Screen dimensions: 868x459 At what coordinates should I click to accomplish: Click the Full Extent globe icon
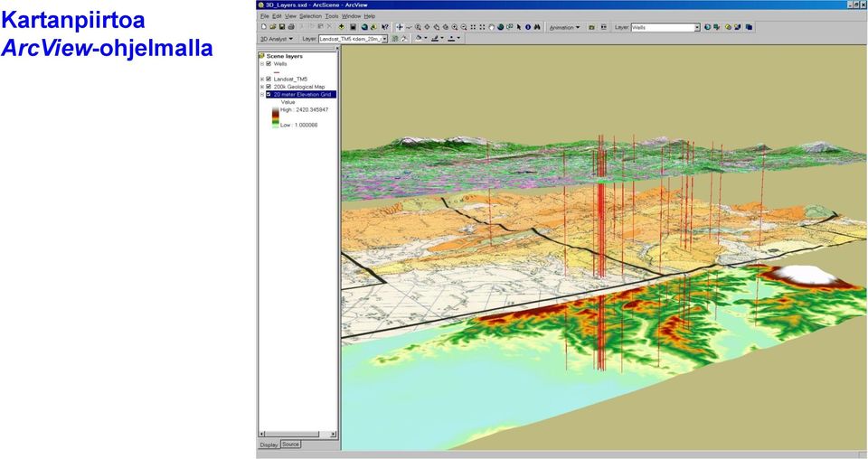pyautogui.click(x=500, y=26)
